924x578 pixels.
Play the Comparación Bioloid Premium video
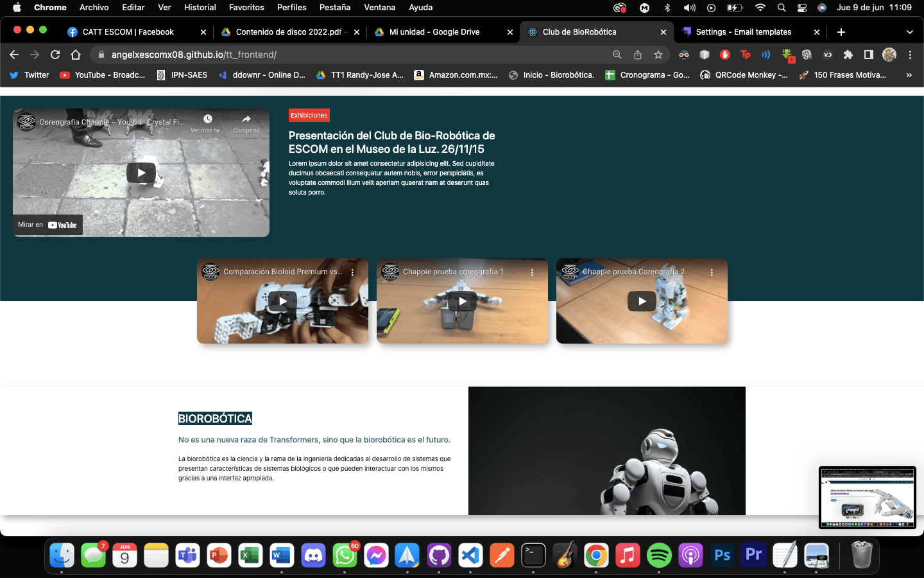[282, 301]
